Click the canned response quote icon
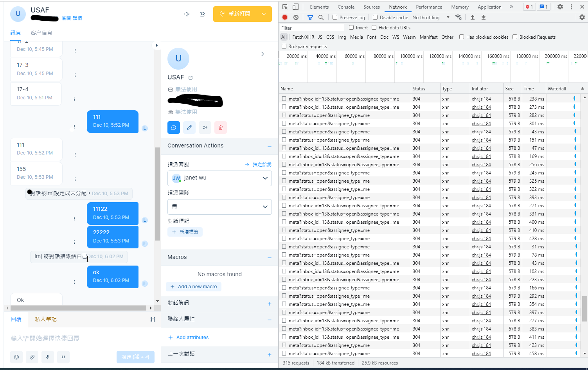The width and height of the screenshot is (588, 370). click(x=63, y=357)
